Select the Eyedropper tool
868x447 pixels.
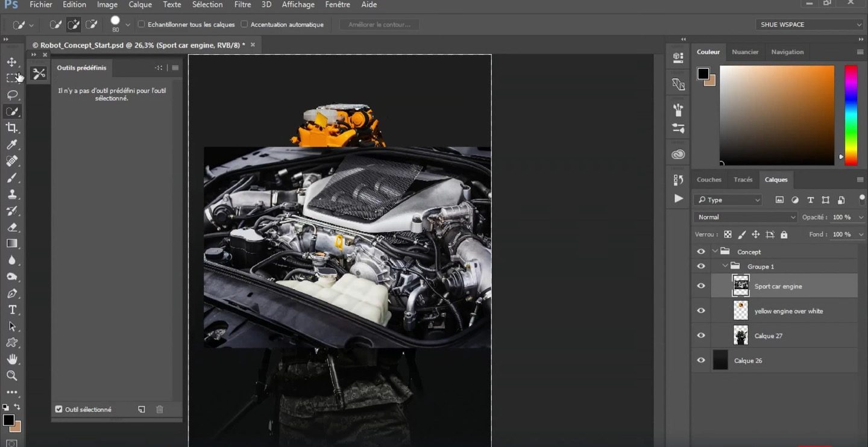(x=11, y=145)
